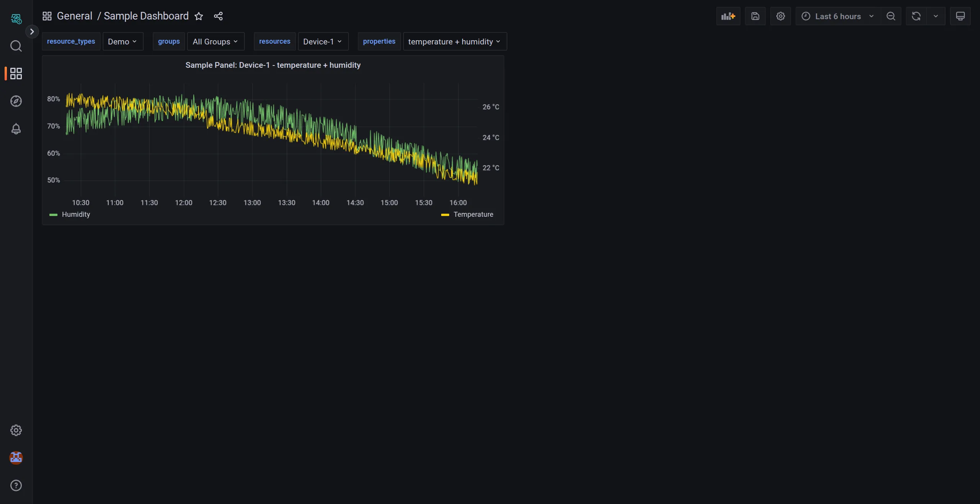Toggle the Temperature series in legend
Viewport: 980px width, 504px height.
473,214
